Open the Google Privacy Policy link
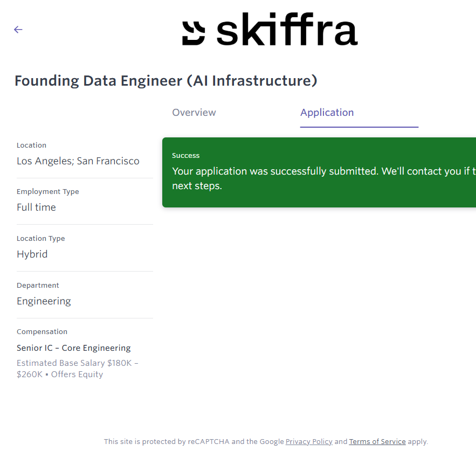Screen dimensions: 476x451 pyautogui.click(x=309, y=441)
